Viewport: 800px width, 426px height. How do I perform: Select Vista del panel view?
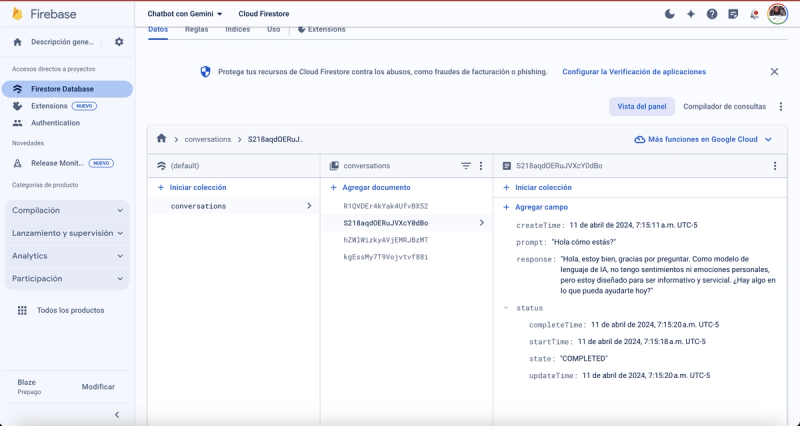point(642,107)
